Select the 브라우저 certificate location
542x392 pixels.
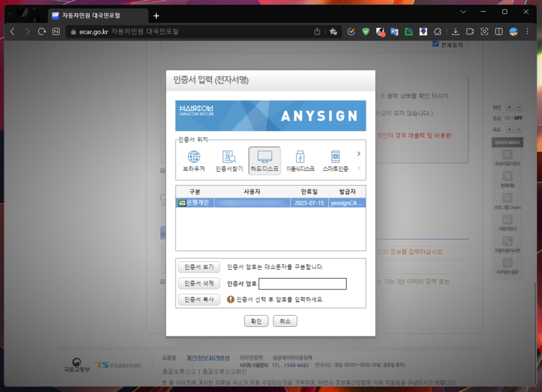194,161
